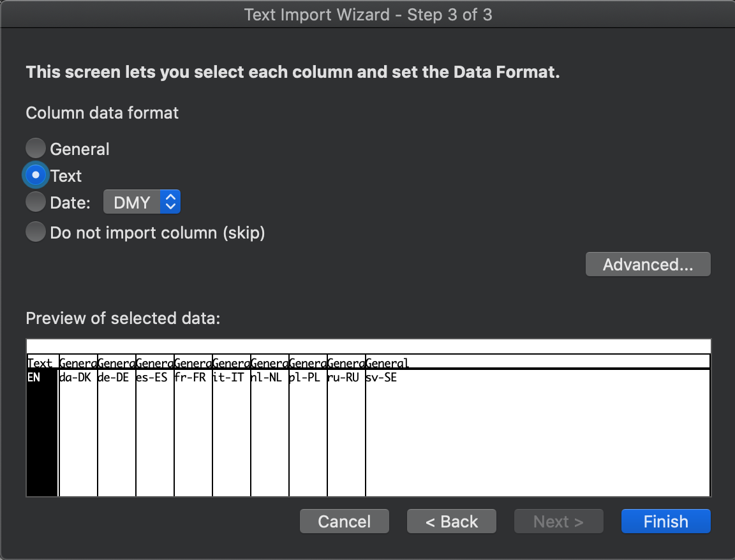Viewport: 735px width, 560px height.
Task: Select the ru-RU preview column
Action: pos(346,432)
